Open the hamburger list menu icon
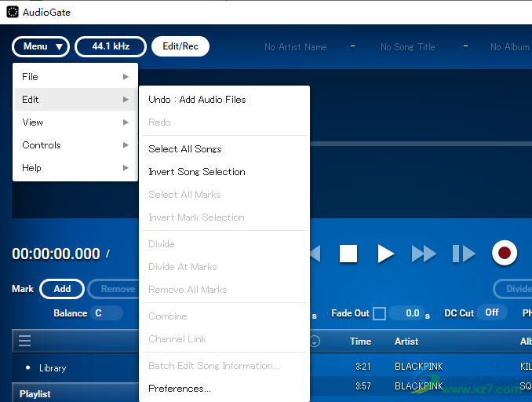Viewport: 532px width, 402px height. [25, 341]
